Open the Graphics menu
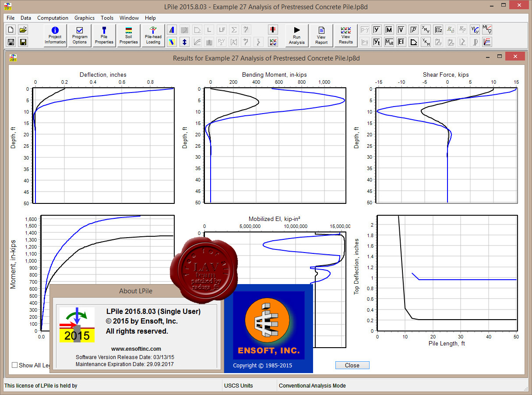 [85, 18]
